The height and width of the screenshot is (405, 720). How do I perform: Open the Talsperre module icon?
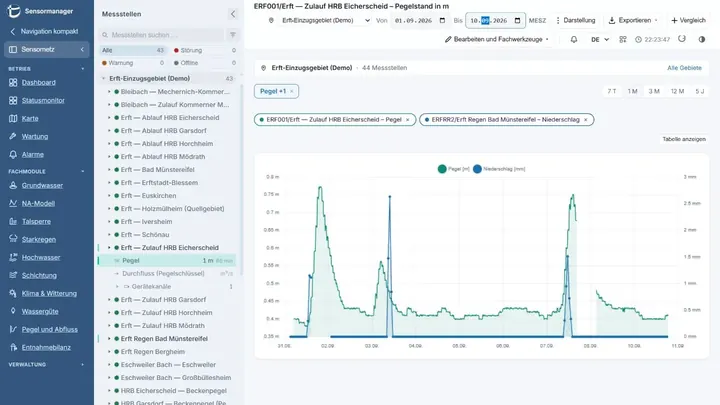[x=13, y=221]
